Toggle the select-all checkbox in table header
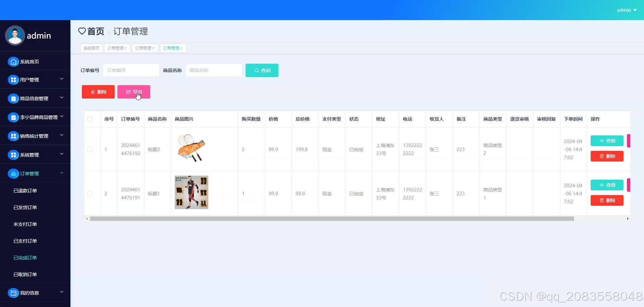 90,119
